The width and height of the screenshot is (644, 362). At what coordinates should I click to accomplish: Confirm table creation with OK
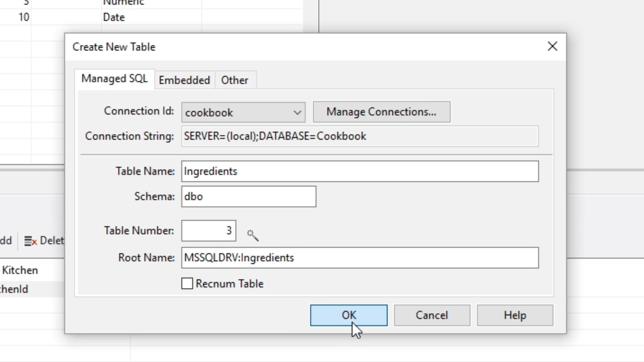348,315
